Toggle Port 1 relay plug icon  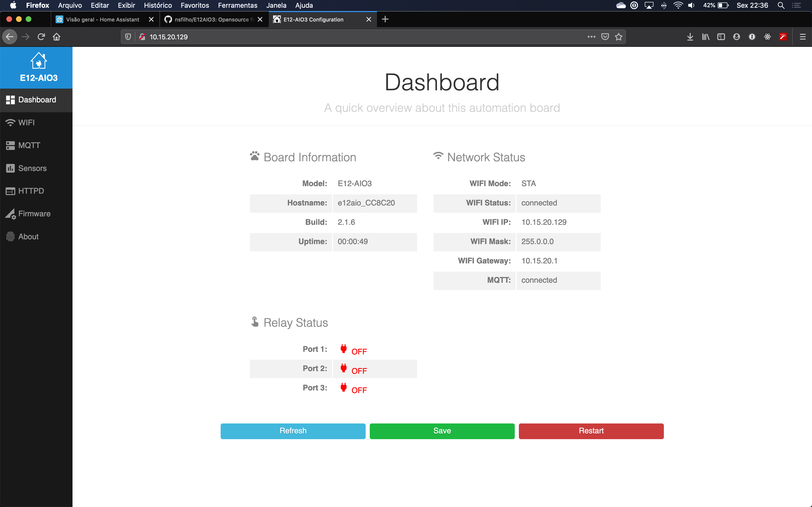click(x=343, y=349)
